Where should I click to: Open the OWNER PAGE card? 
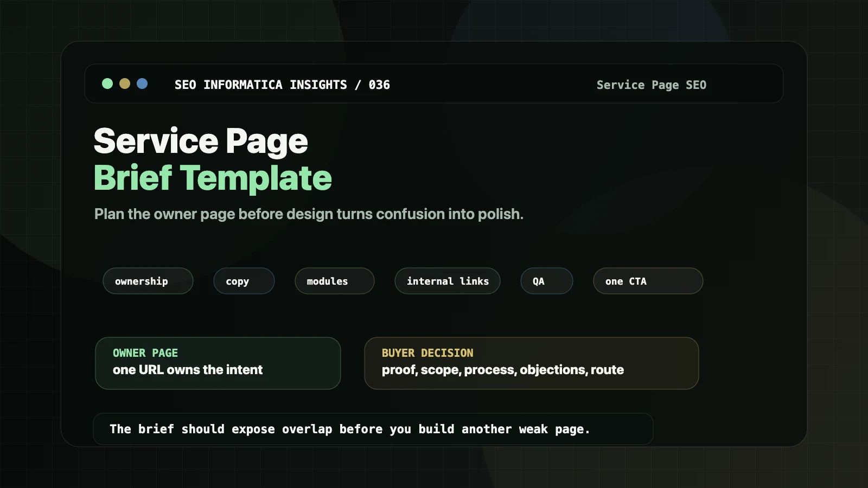pos(218,363)
